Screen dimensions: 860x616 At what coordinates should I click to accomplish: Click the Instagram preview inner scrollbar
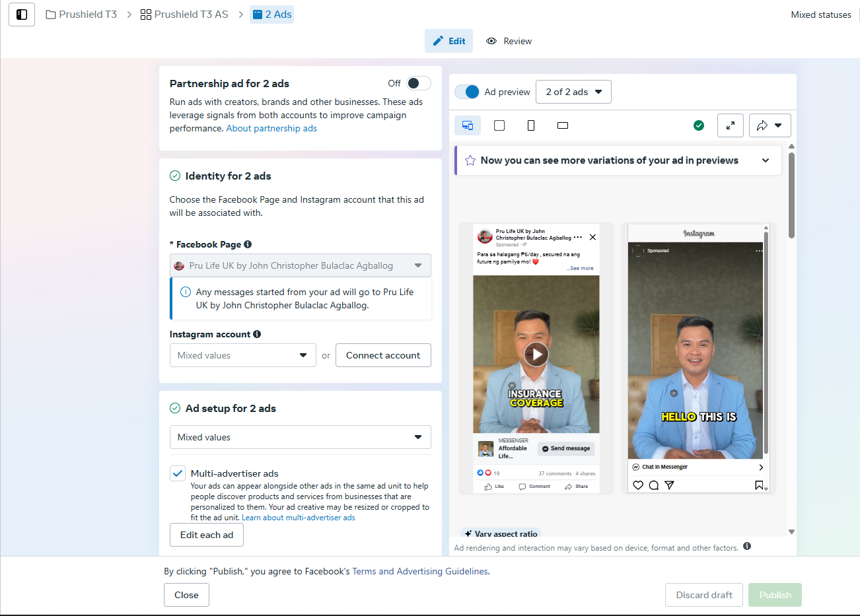point(766,343)
